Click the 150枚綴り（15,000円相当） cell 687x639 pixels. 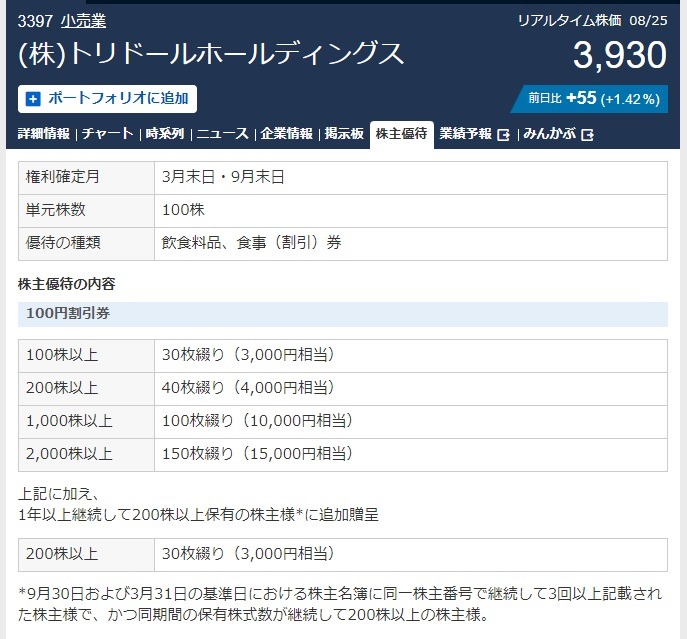coord(411,454)
